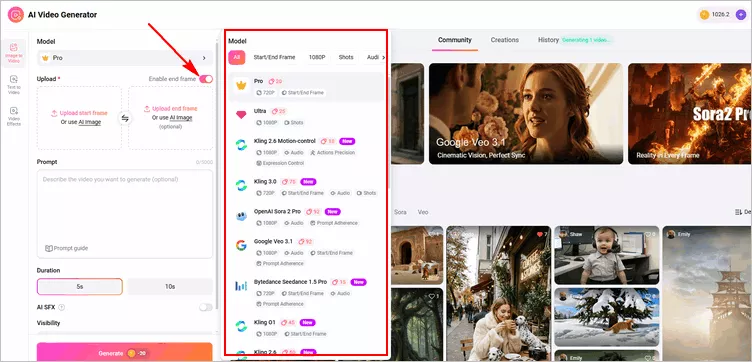752x362 pixels.
Task: Select the Kling 2.6 Motion-control model icon
Action: click(x=241, y=145)
